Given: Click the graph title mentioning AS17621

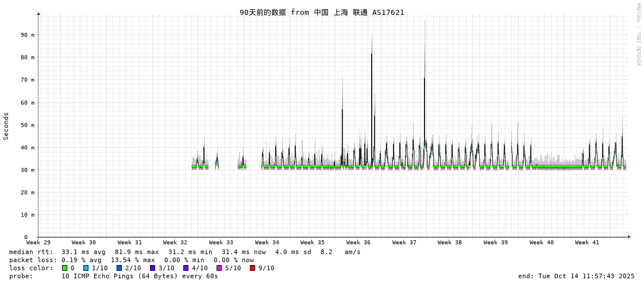Looking at the screenshot, I should tap(322, 12).
